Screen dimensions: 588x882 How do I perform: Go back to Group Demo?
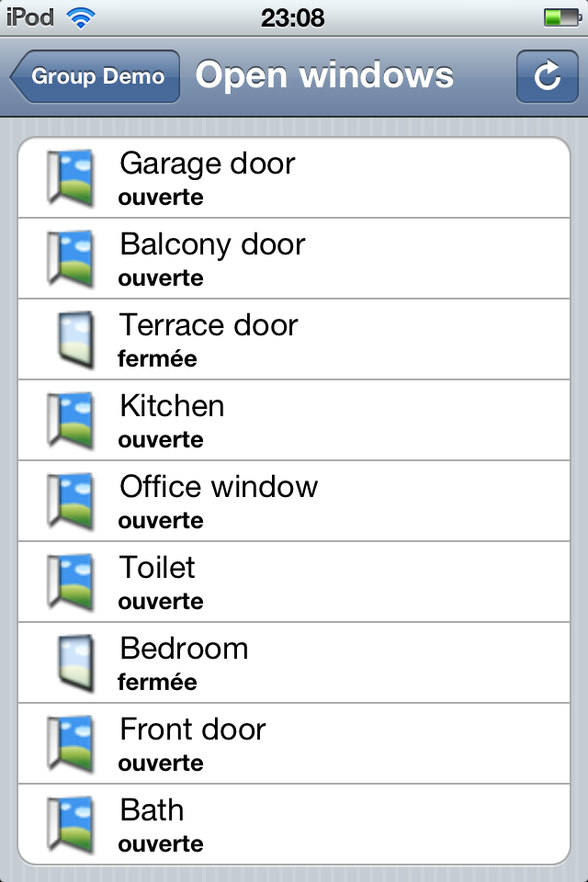96,76
